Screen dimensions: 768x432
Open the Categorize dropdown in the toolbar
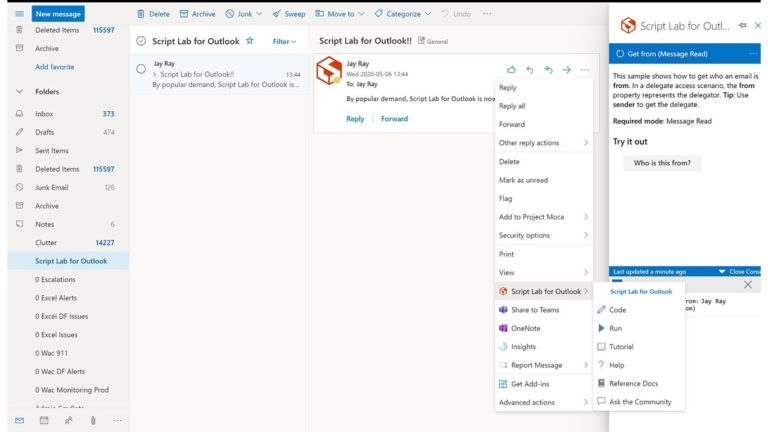pos(403,14)
